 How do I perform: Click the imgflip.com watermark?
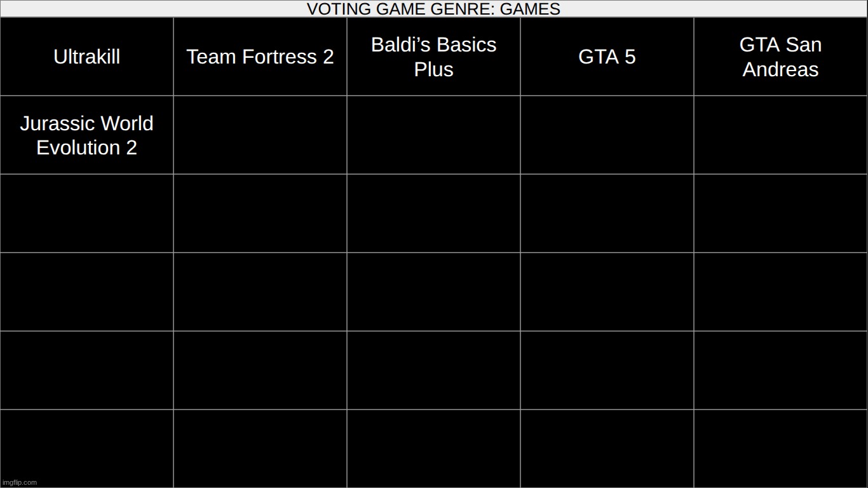[x=19, y=482]
